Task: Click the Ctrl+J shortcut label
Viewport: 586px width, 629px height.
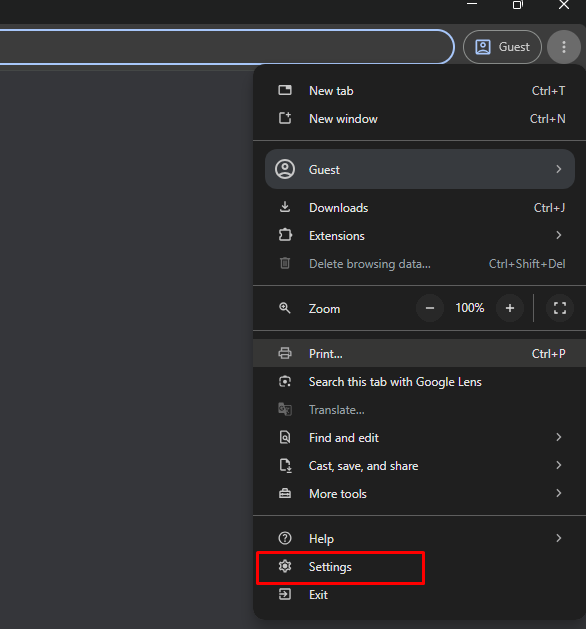Action: click(x=549, y=208)
